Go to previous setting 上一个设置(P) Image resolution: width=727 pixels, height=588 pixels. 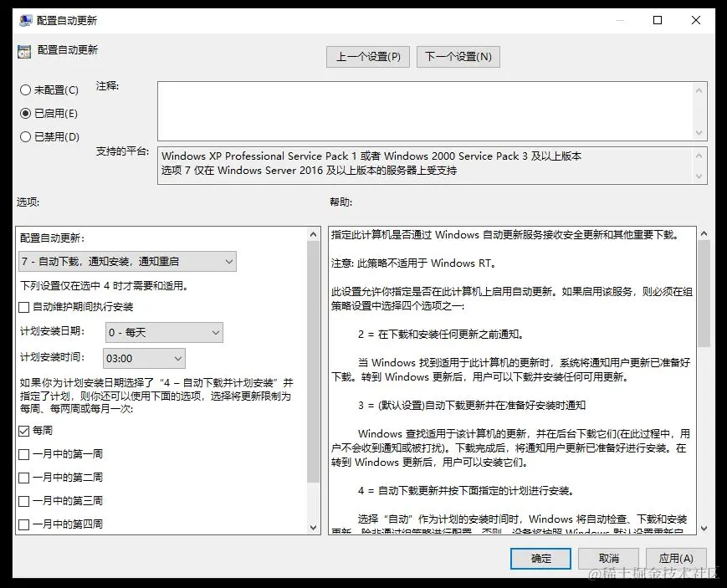(x=367, y=57)
